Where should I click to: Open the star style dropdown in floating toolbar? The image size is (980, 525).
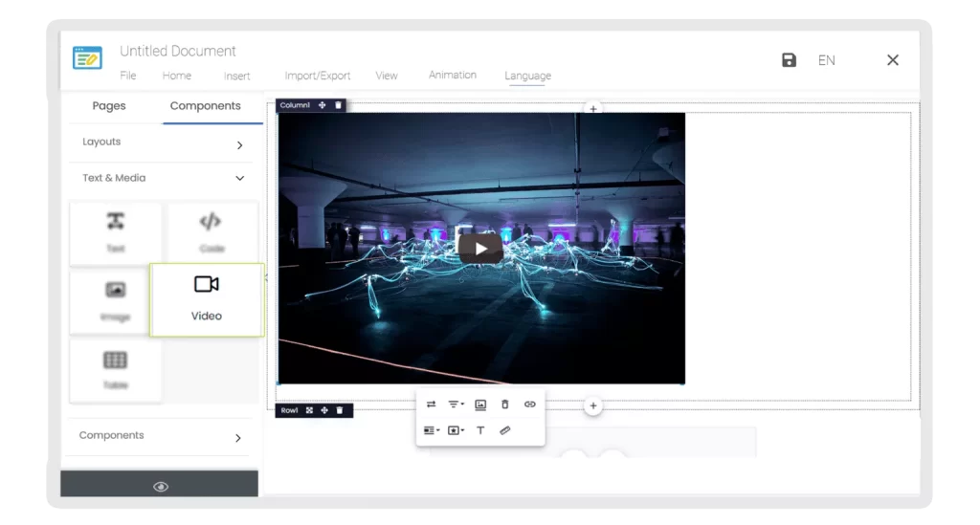click(x=457, y=430)
